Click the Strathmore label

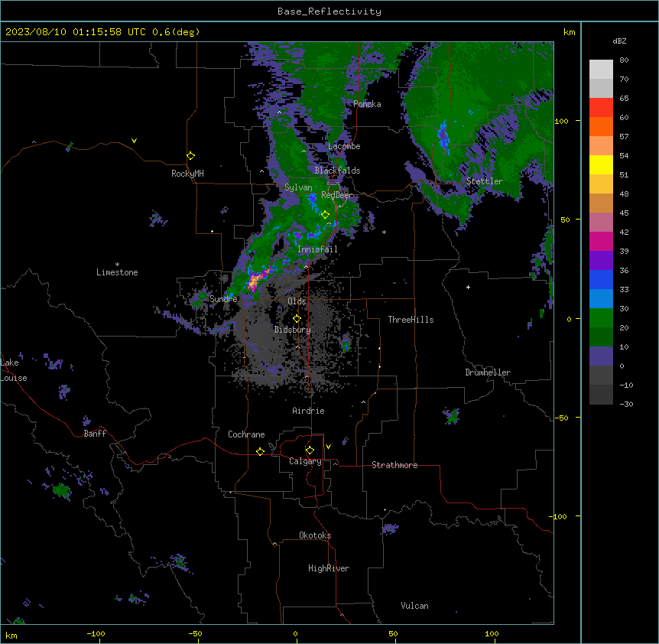pos(394,465)
